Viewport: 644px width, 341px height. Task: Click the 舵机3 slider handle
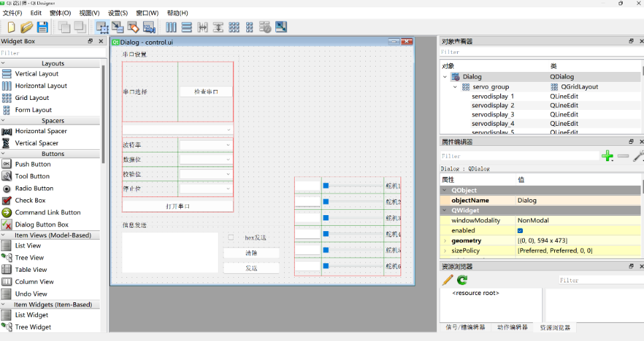326,218
